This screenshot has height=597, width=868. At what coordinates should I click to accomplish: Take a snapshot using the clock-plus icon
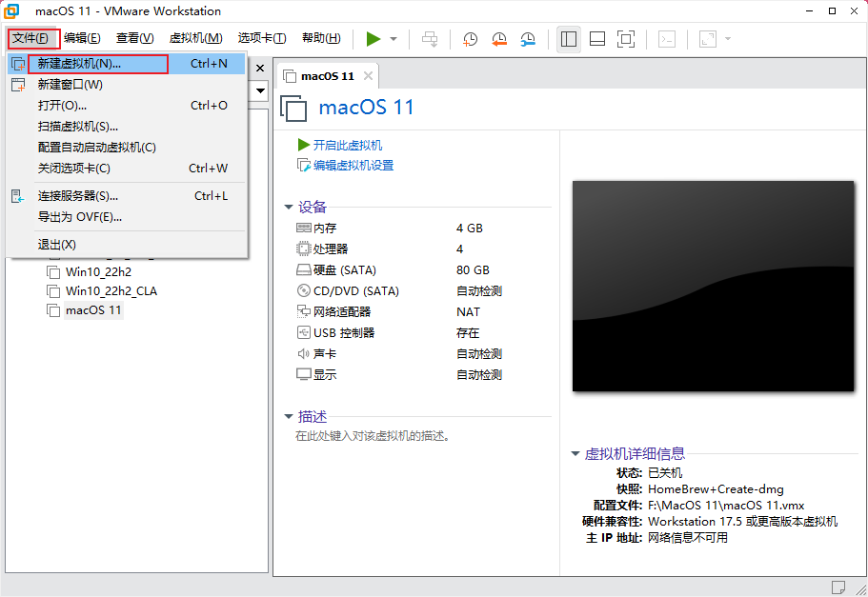[x=470, y=39]
